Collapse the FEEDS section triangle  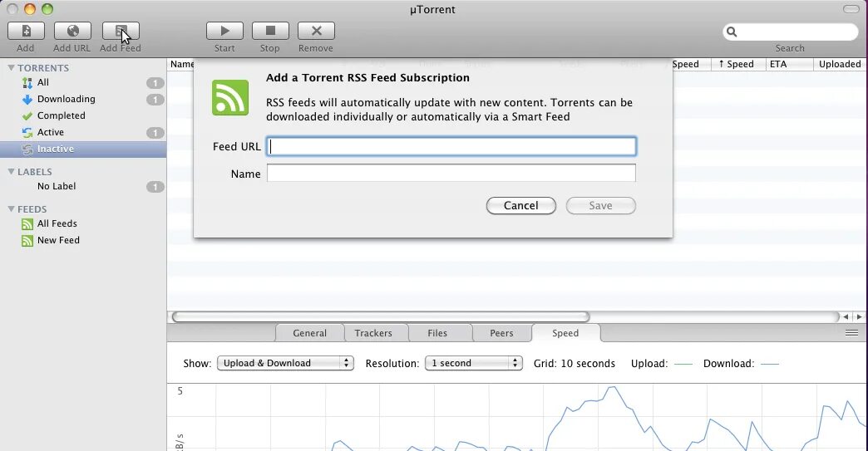click(11, 209)
